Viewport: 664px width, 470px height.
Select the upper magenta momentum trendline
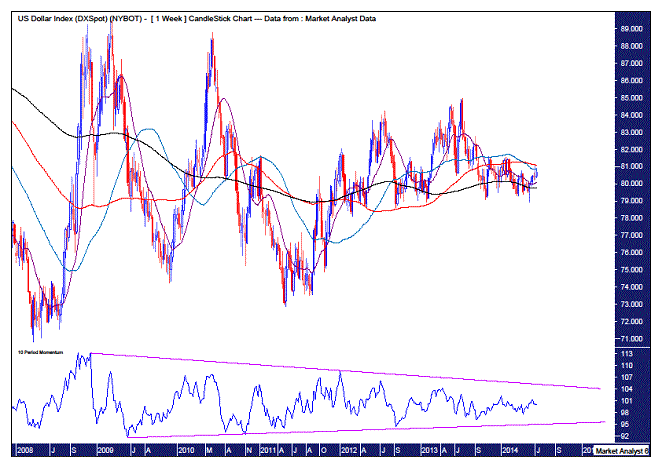point(345,370)
